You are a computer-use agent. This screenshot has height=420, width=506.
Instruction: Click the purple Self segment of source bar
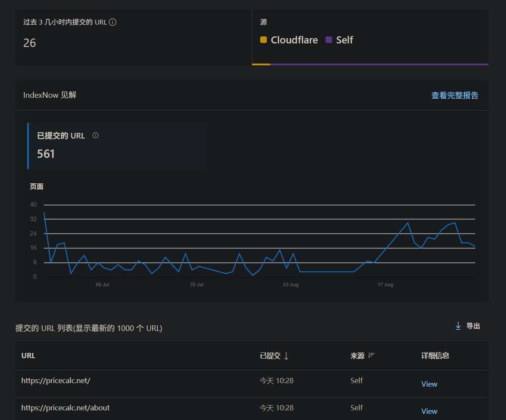click(x=379, y=64)
